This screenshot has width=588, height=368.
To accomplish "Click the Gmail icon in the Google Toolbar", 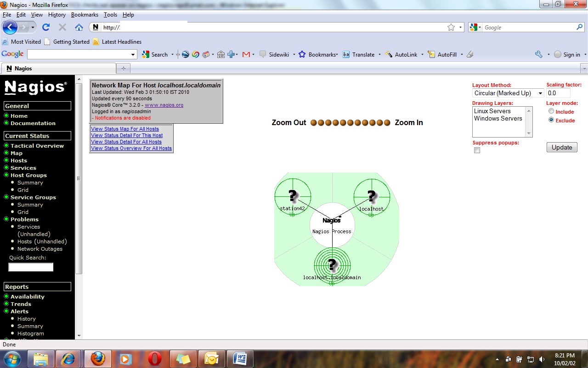I will coord(246,54).
